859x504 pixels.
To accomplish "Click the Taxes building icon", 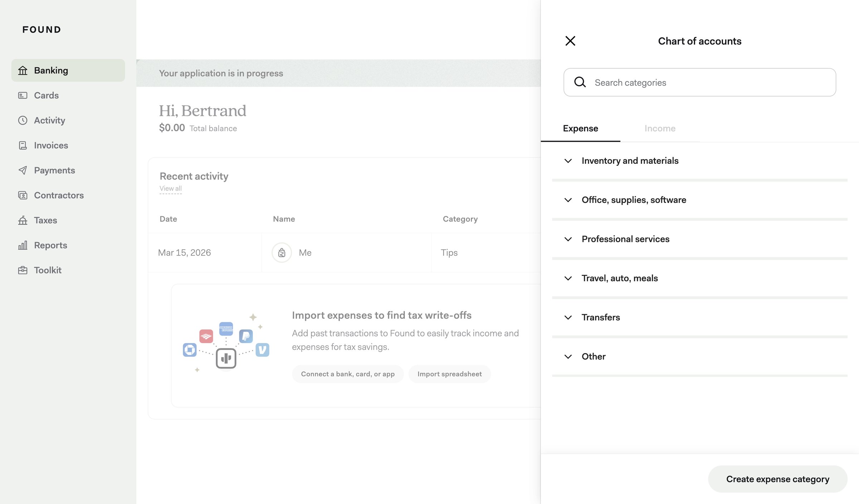I will [x=23, y=220].
